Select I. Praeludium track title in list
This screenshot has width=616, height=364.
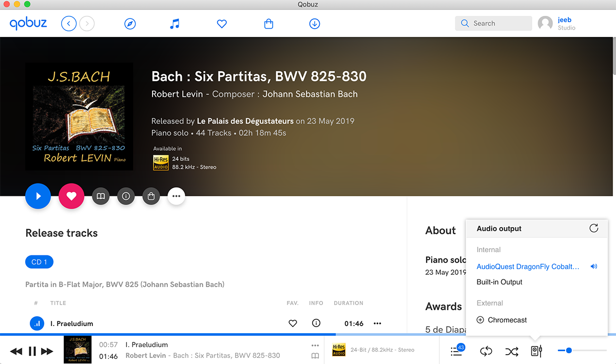point(71,323)
